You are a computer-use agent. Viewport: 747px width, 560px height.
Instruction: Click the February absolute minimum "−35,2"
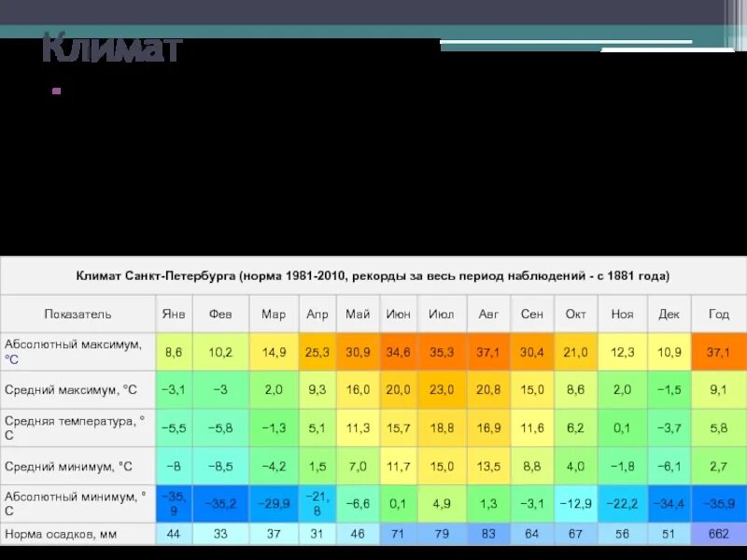click(x=220, y=503)
